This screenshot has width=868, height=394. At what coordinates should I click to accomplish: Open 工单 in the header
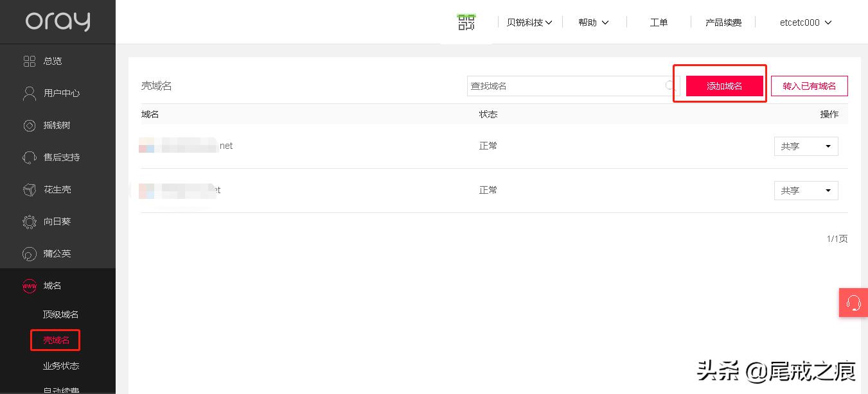pyautogui.click(x=659, y=22)
